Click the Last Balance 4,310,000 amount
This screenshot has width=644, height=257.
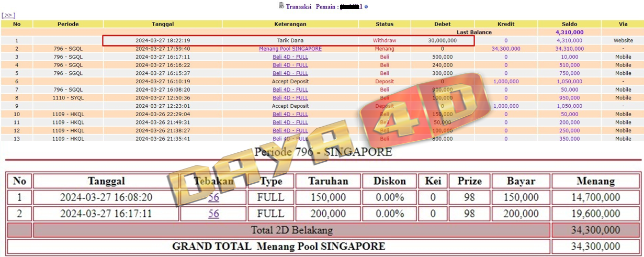(569, 32)
